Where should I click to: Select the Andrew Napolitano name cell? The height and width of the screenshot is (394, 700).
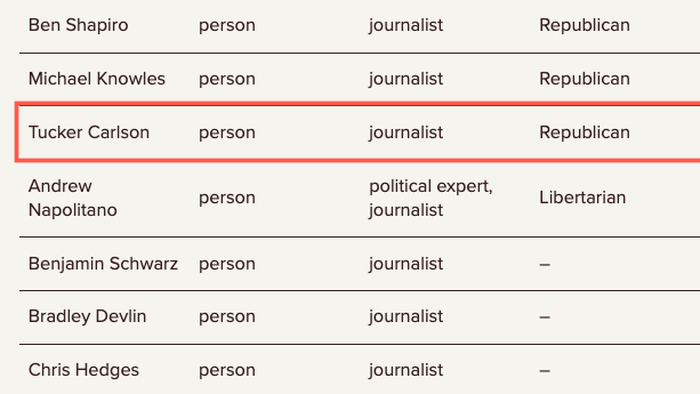(73, 198)
